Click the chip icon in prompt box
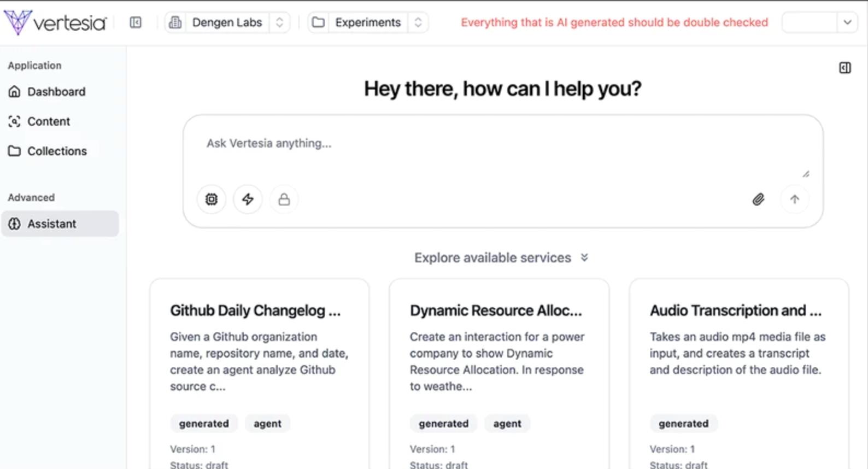The image size is (868, 469). pyautogui.click(x=212, y=200)
